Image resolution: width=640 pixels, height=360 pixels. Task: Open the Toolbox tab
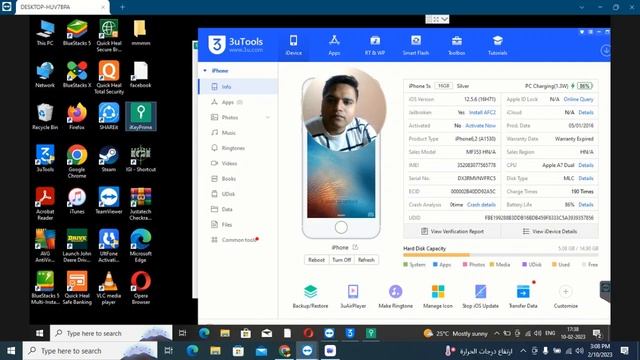click(456, 45)
